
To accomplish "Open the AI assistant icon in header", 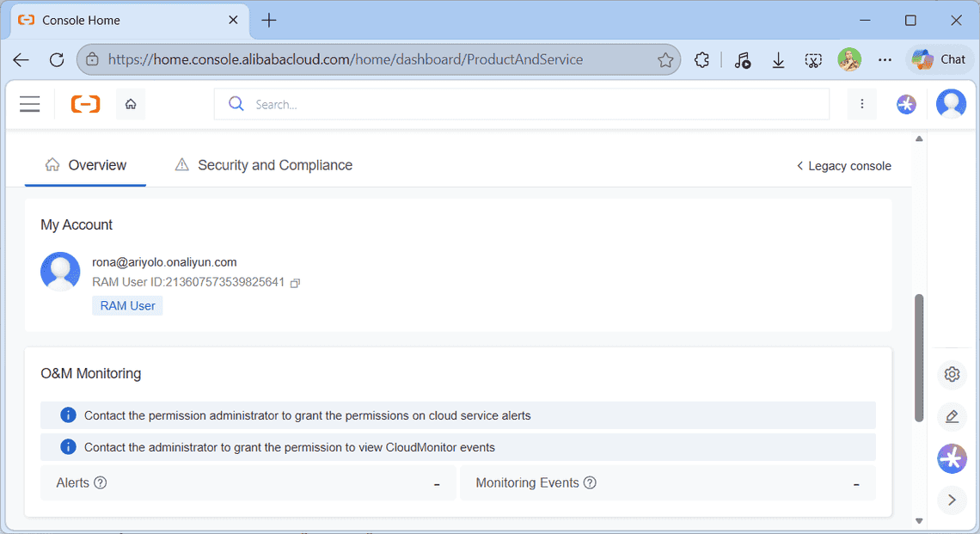I will [906, 104].
